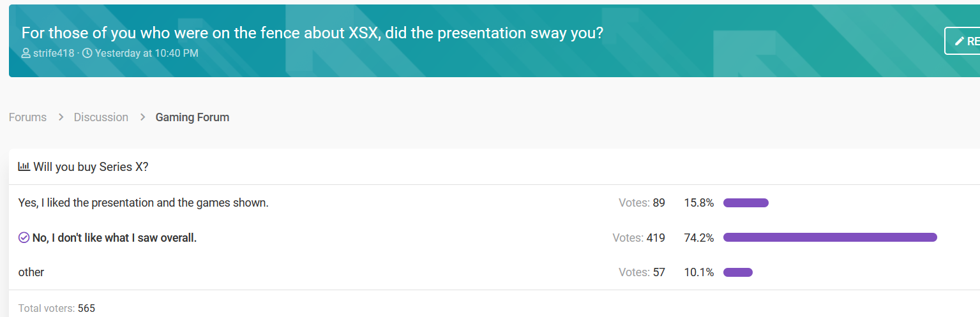Click the chevron after Forums breadcrumb

61,117
